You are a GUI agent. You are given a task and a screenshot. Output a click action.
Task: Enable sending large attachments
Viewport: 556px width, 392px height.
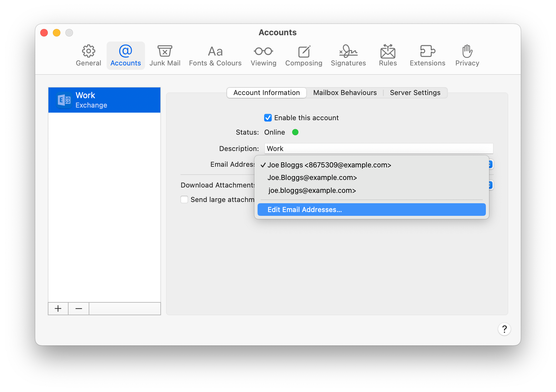click(184, 199)
